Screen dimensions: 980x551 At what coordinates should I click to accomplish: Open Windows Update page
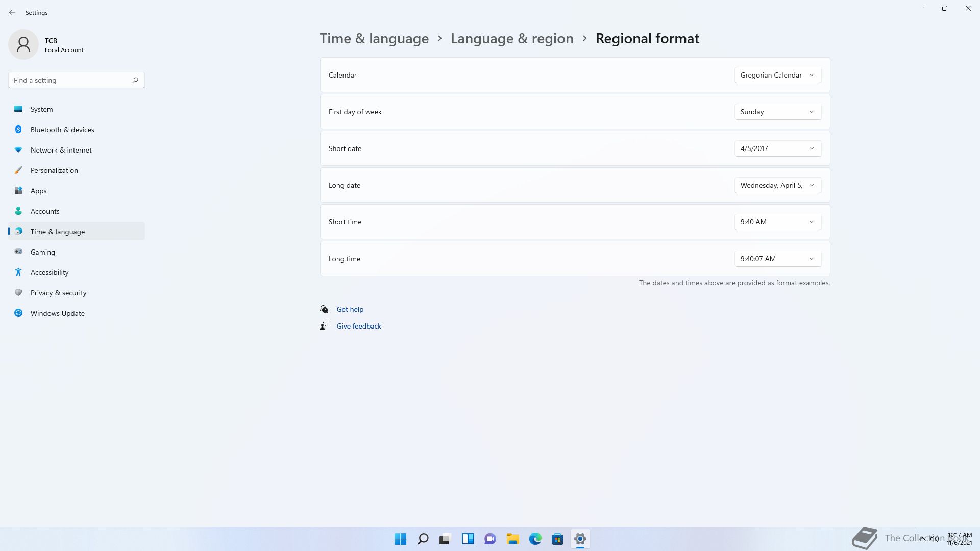(77, 313)
